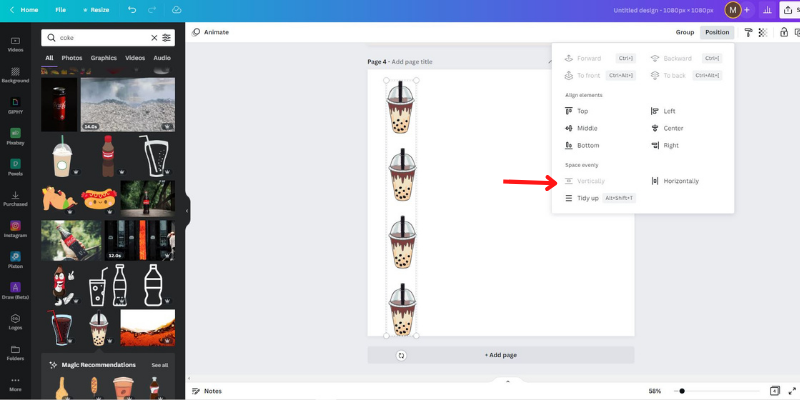This screenshot has width=800, height=400.
Task: Open the transparency checkerboard icon
Action: [x=763, y=32]
